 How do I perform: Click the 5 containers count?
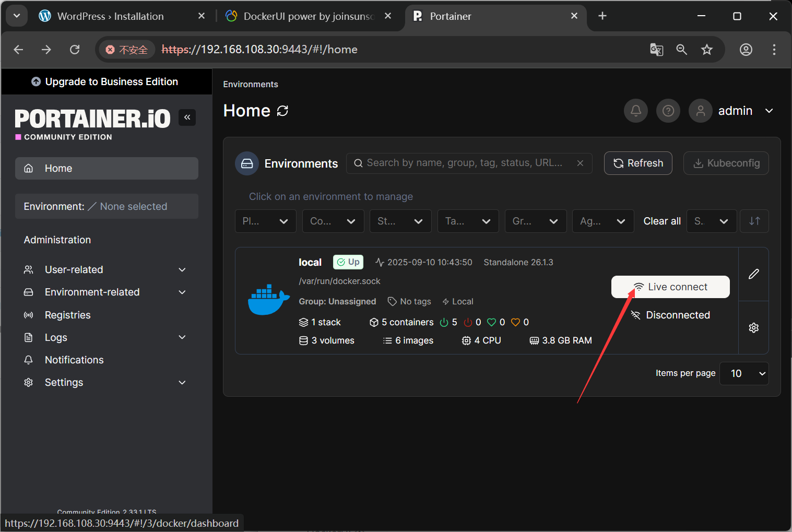click(401, 322)
